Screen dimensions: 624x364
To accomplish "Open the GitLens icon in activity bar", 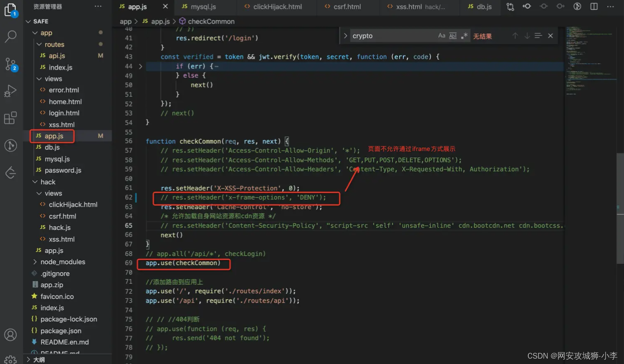I will [10, 145].
